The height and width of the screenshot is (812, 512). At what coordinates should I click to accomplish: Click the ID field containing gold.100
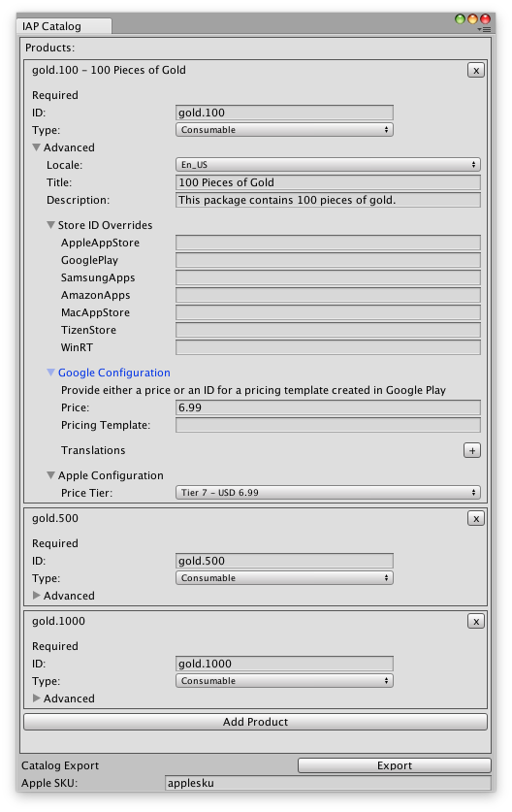pos(284,113)
